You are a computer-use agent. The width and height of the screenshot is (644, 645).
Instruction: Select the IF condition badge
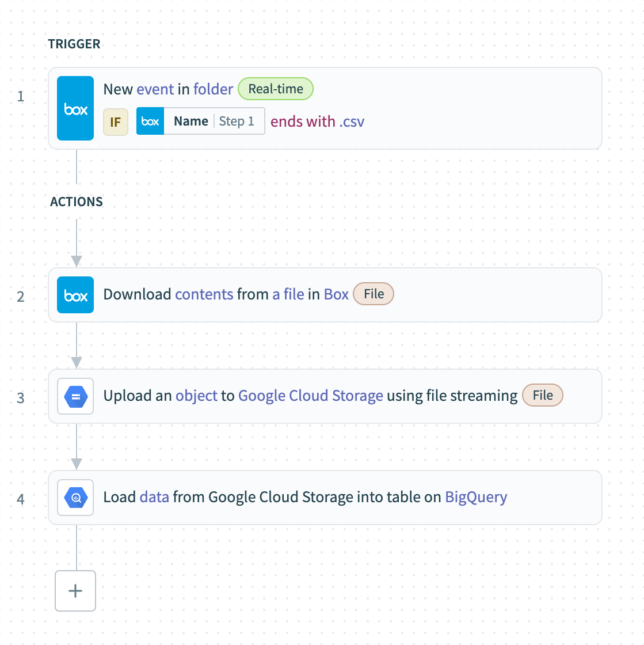[115, 122]
